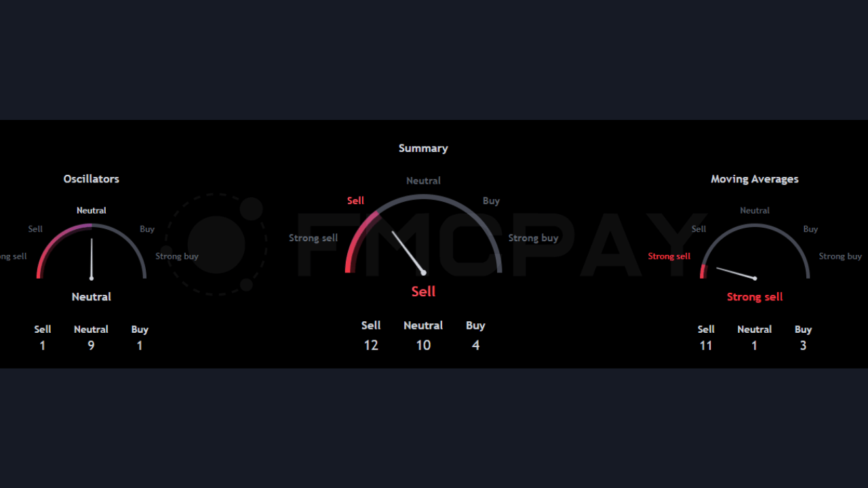Viewport: 868px width, 488px height.
Task: Click 'Buy' label on Oscillators gauge arc
Action: [x=147, y=229]
